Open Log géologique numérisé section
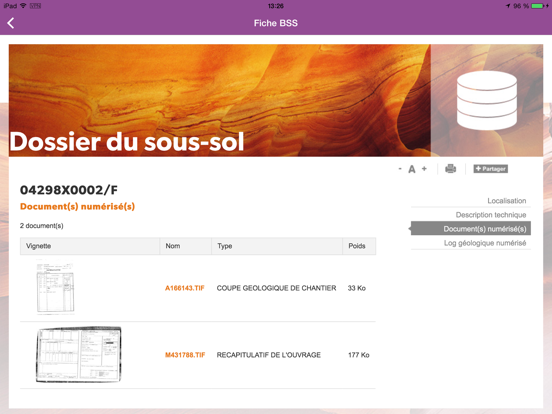The height and width of the screenshot is (414, 552). coord(485,243)
